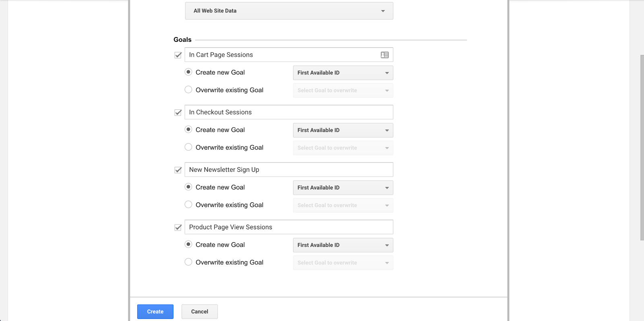The image size is (644, 321).
Task: Select Overwrite existing Goal for In Checkout Sessions
Action: click(188, 147)
